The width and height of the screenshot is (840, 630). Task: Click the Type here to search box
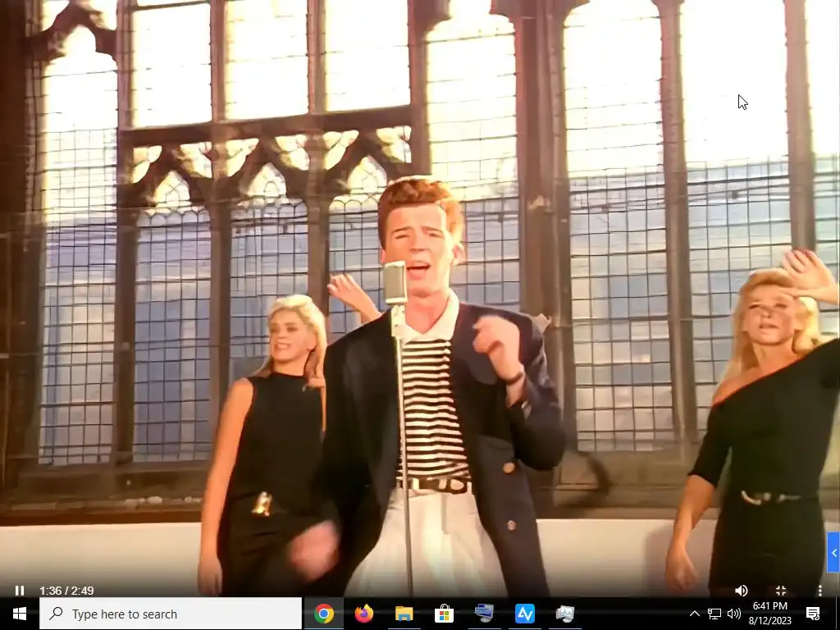171,614
